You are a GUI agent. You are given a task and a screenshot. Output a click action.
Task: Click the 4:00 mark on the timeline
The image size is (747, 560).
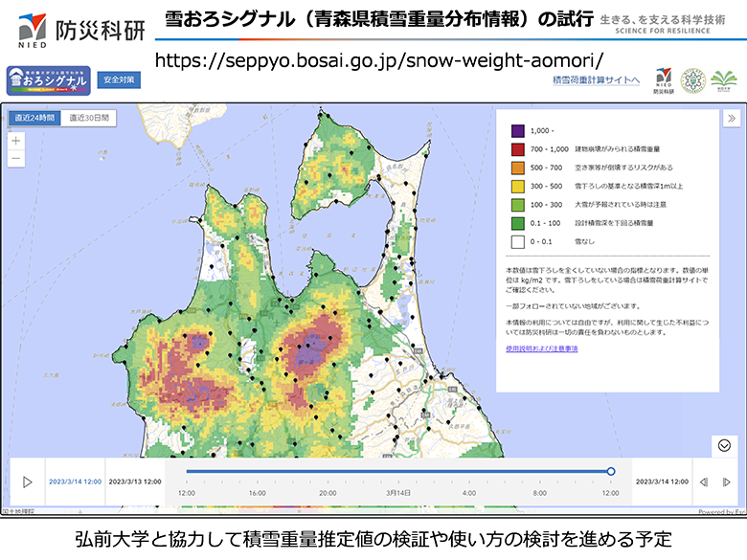[468, 493]
